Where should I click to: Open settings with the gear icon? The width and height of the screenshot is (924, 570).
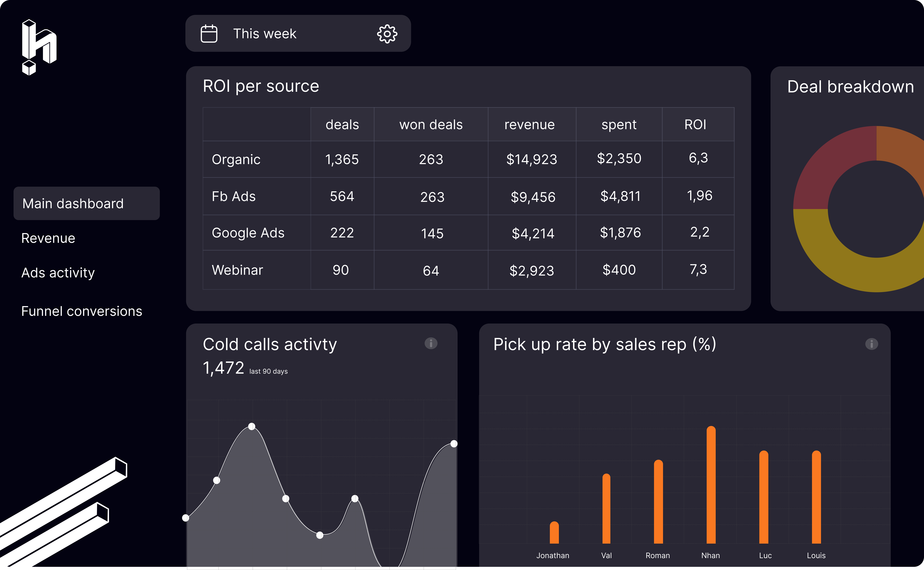point(387,34)
